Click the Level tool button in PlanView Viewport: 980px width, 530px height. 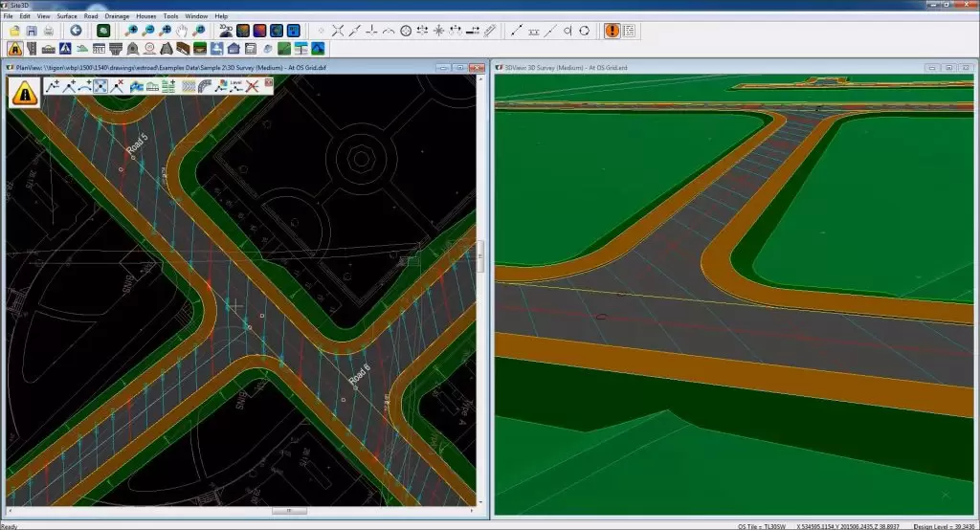click(235, 86)
